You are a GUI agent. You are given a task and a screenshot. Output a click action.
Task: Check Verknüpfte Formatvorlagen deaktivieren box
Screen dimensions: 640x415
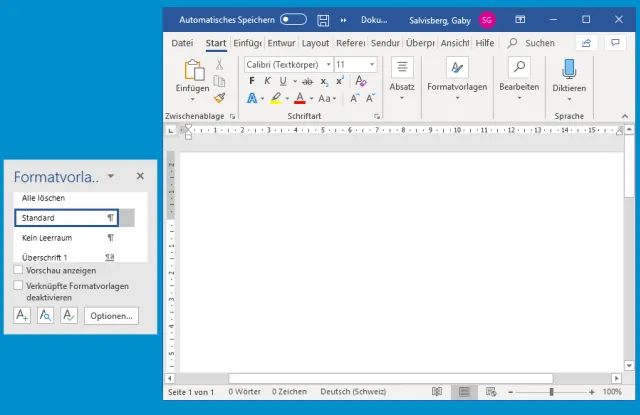click(x=19, y=285)
